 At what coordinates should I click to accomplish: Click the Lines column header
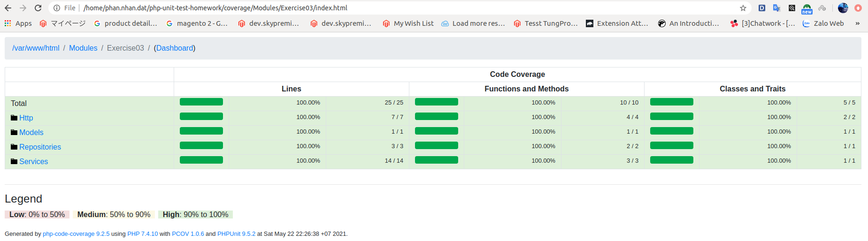pos(292,89)
